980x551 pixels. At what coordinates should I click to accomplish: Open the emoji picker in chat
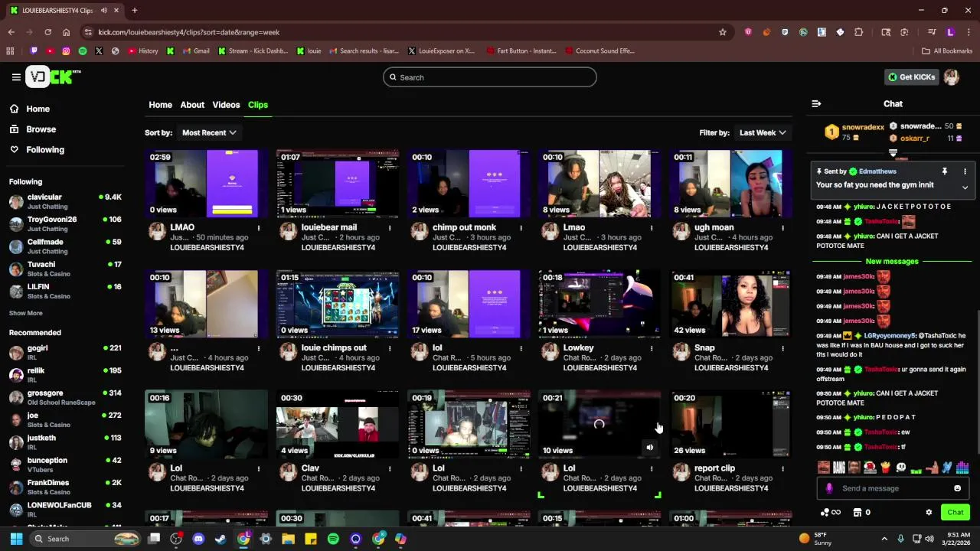[x=957, y=488]
